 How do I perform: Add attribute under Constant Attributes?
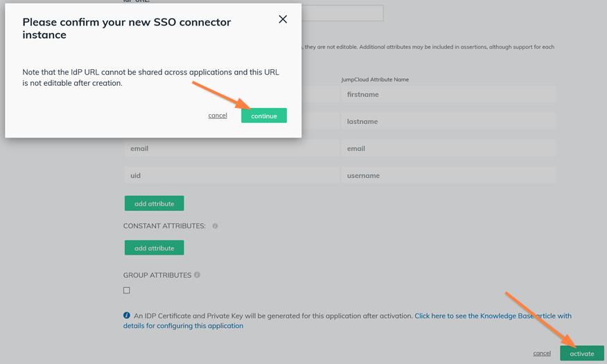coord(154,248)
